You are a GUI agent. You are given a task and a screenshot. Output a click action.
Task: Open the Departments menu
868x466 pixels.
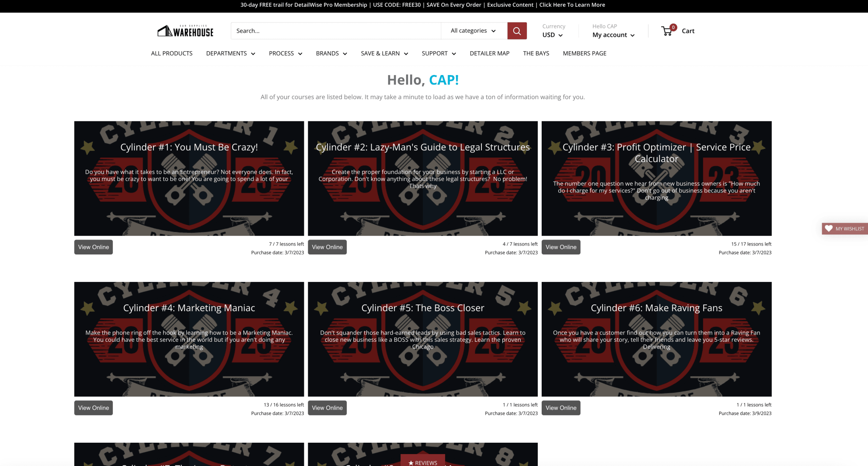[x=230, y=53]
